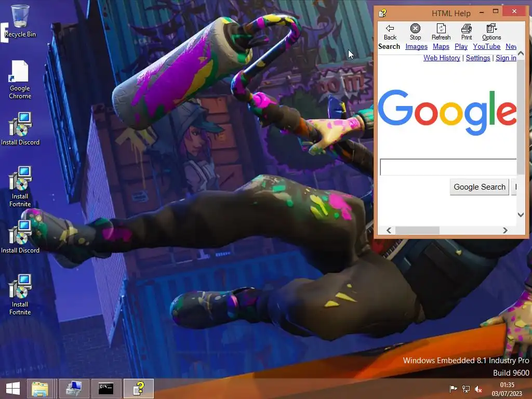532x399 pixels.
Task: Click the vertical scrollbar up arrow
Action: coord(521,54)
